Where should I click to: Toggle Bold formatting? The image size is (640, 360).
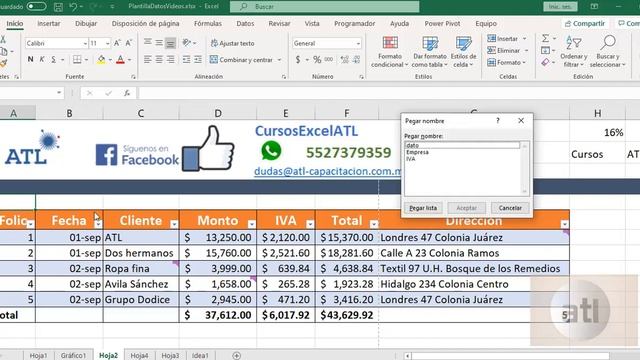pos(30,60)
